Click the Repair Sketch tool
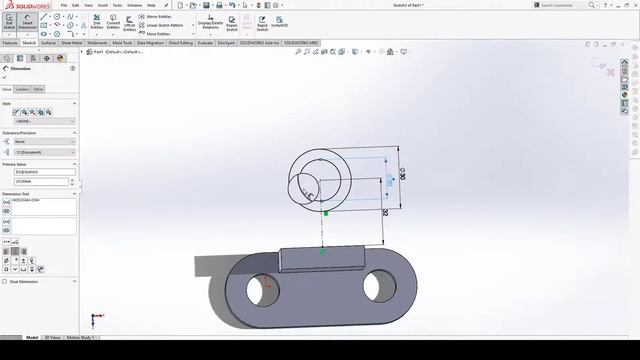 point(232,23)
